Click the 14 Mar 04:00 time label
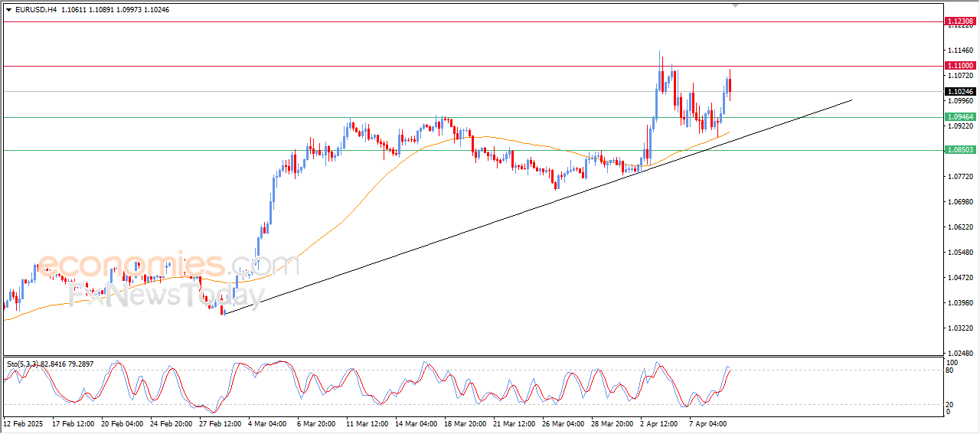Image resolution: width=980 pixels, height=434 pixels. point(416,423)
